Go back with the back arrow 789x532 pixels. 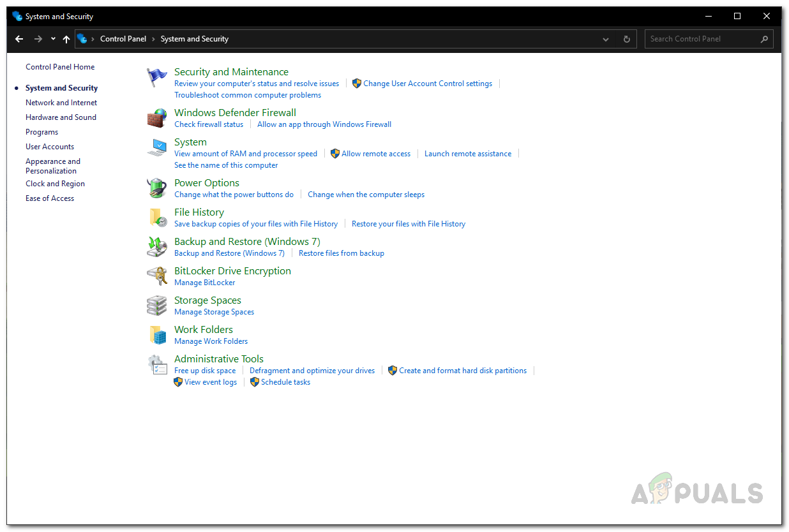coord(19,39)
